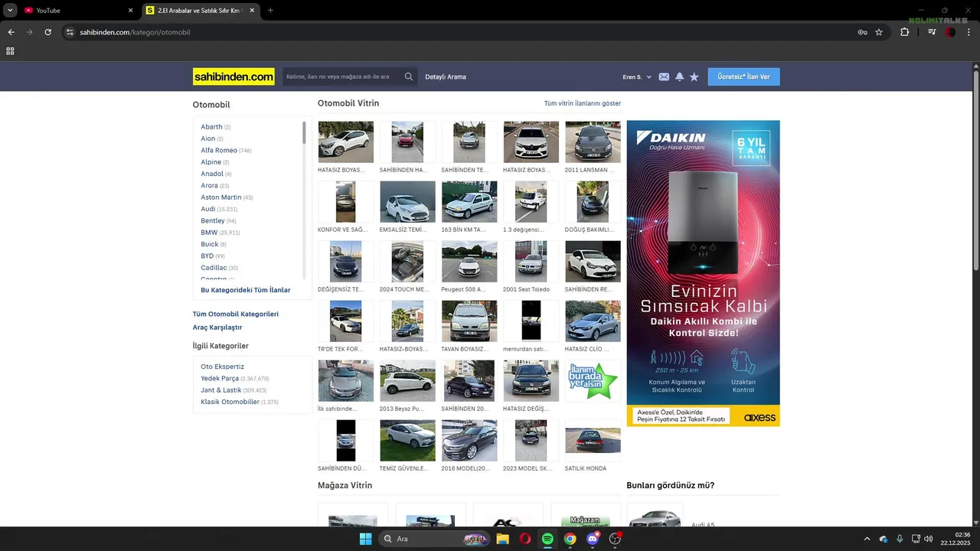Open Discord from the taskbar

pos(593,539)
